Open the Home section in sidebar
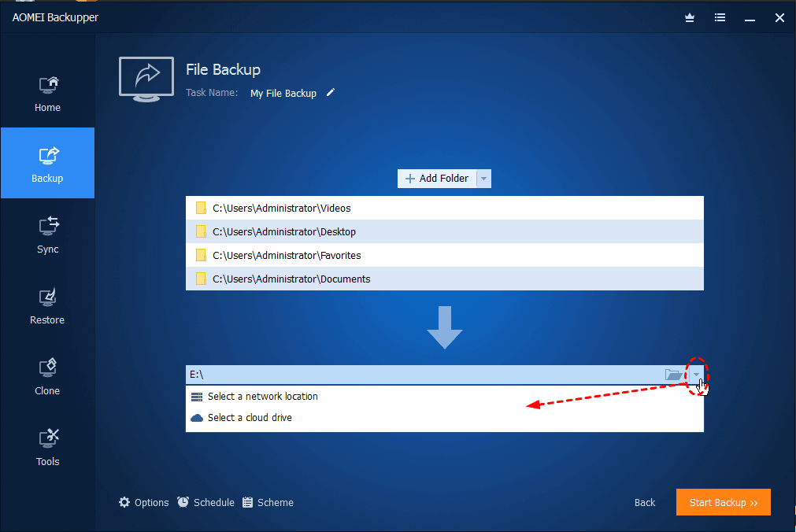This screenshot has height=532, width=796. click(x=48, y=94)
